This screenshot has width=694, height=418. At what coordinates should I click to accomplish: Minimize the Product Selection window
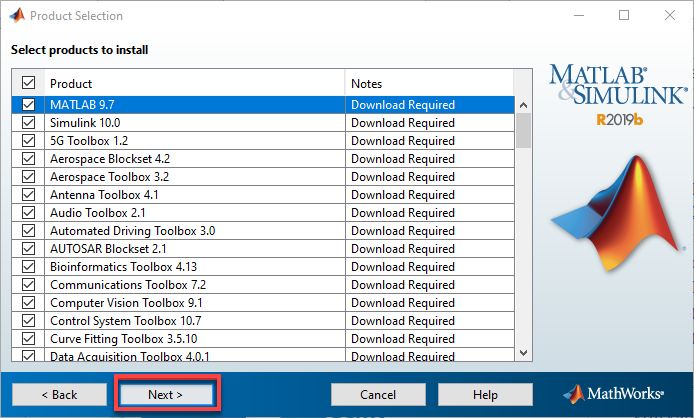(578, 15)
